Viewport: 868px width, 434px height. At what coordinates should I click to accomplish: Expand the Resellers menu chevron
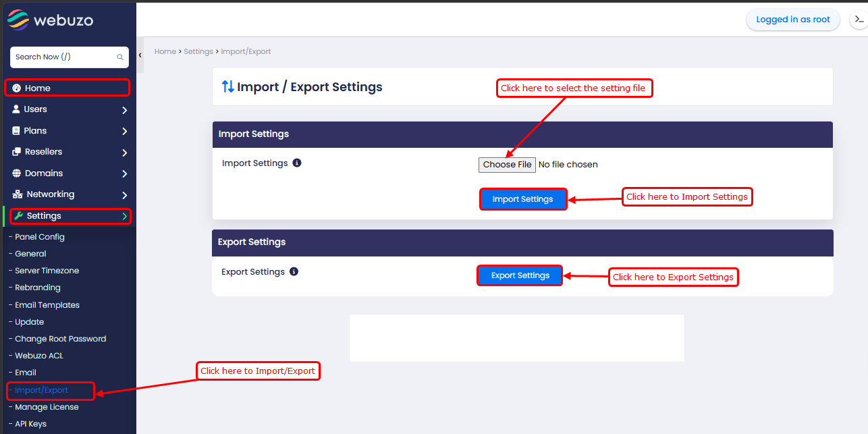tap(124, 153)
